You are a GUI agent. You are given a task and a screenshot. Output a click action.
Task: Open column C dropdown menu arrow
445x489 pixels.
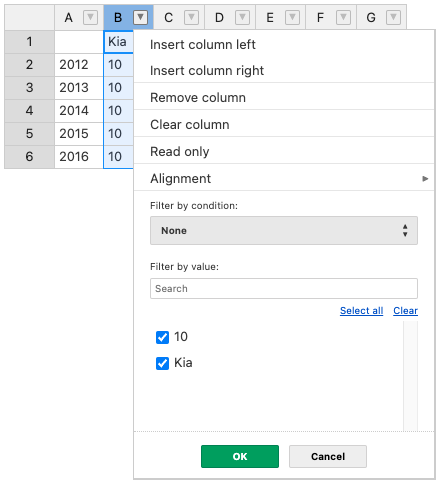191,17
